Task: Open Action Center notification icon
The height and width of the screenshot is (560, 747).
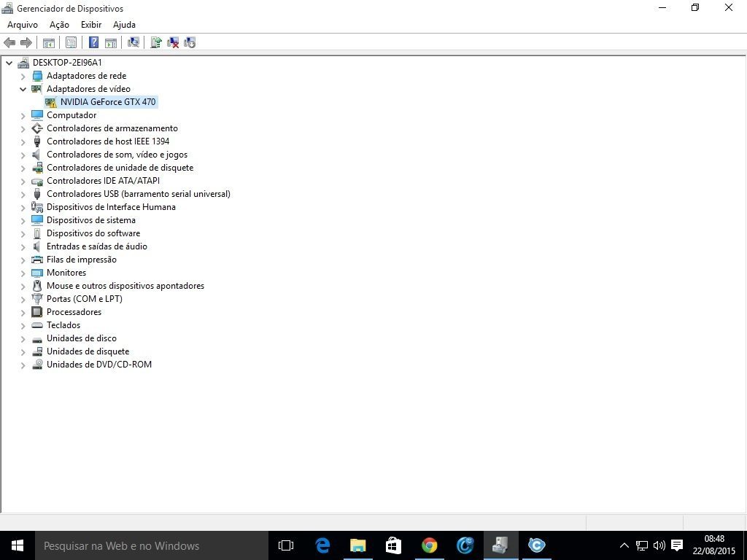Action: coord(677,545)
